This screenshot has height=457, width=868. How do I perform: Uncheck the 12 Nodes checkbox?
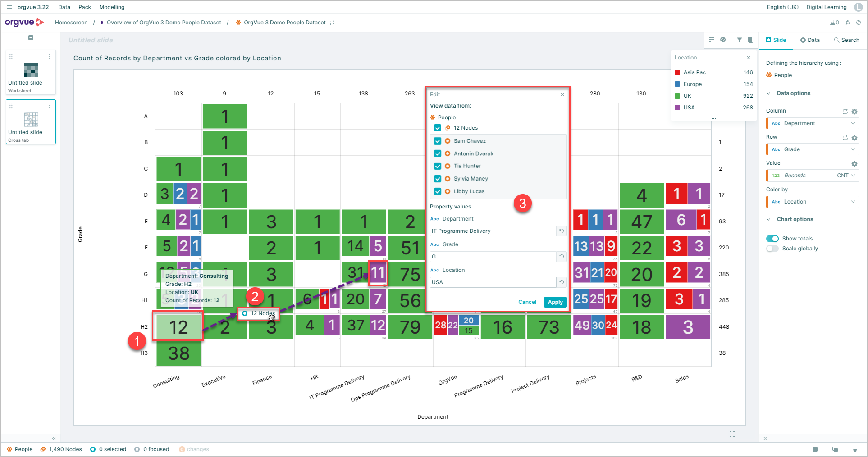point(438,128)
